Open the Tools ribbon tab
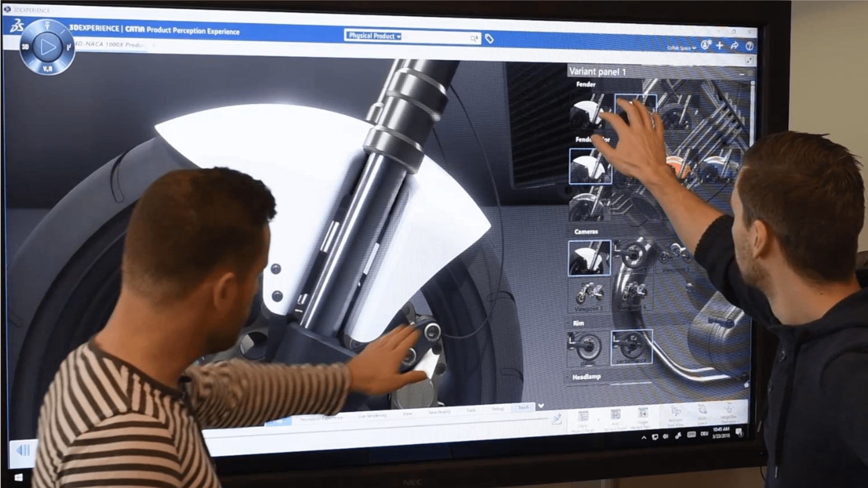Viewport: 868px width, 488px height. [471, 410]
